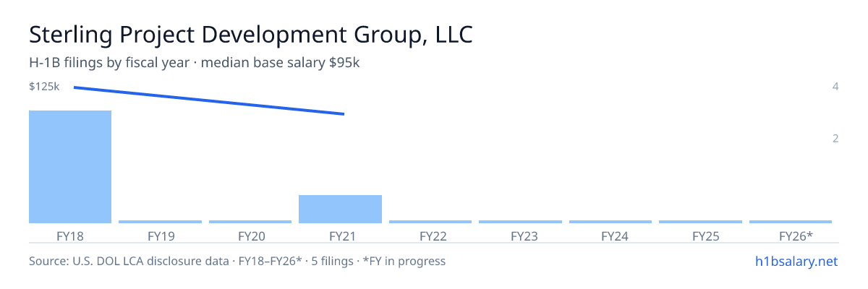Screen dimensions: 868x289
Task: Click the FY18 axis label
Action: [70, 236]
